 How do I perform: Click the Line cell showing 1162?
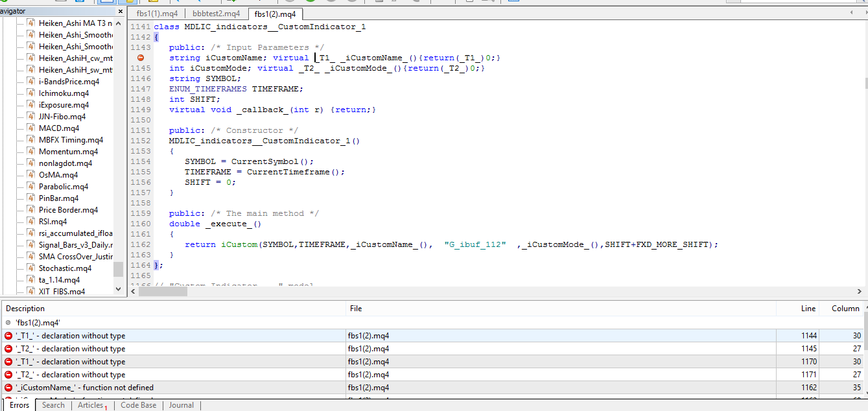[797, 388]
